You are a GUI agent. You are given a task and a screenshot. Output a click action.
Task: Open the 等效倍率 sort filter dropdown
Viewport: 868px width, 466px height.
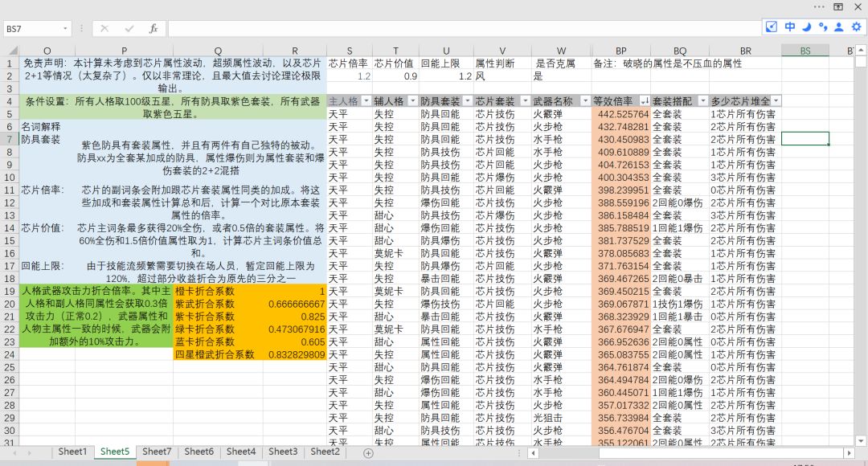(x=645, y=100)
